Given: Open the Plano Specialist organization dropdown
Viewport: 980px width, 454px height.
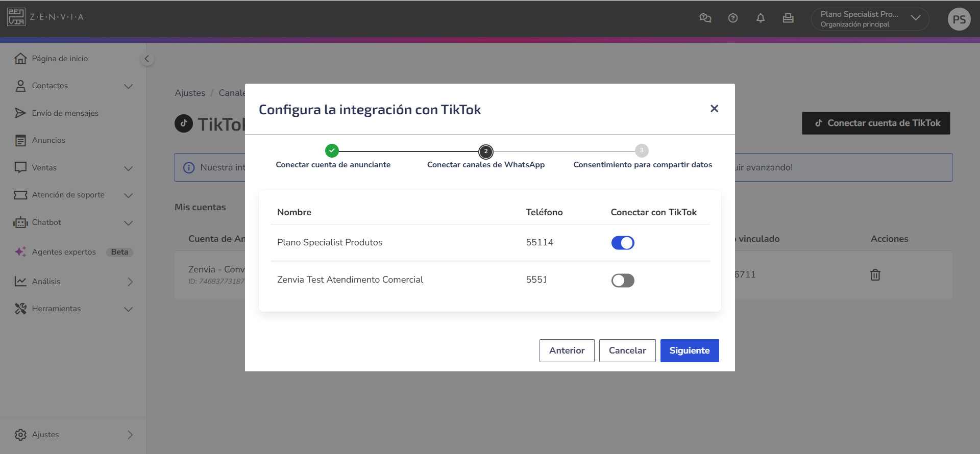Looking at the screenshot, I should [870, 19].
